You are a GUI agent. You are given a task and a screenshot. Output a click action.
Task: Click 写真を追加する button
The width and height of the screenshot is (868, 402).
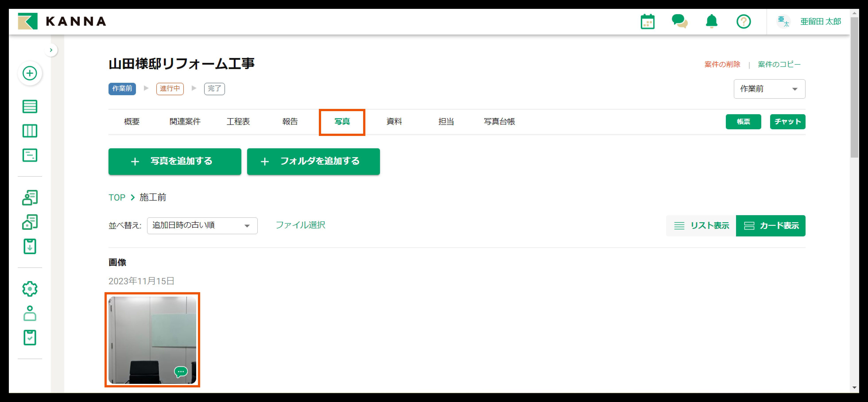(x=174, y=161)
